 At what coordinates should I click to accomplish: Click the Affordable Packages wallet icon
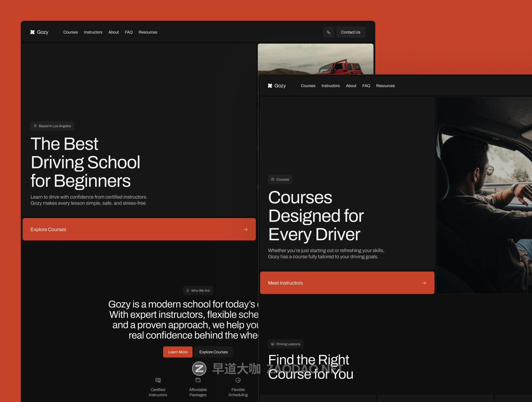(x=198, y=380)
